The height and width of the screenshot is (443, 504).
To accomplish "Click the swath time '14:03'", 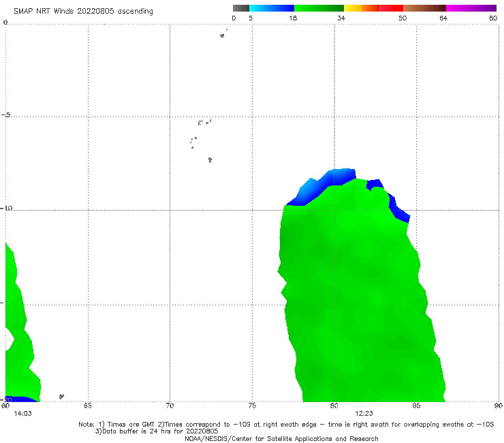I will pos(23,414).
